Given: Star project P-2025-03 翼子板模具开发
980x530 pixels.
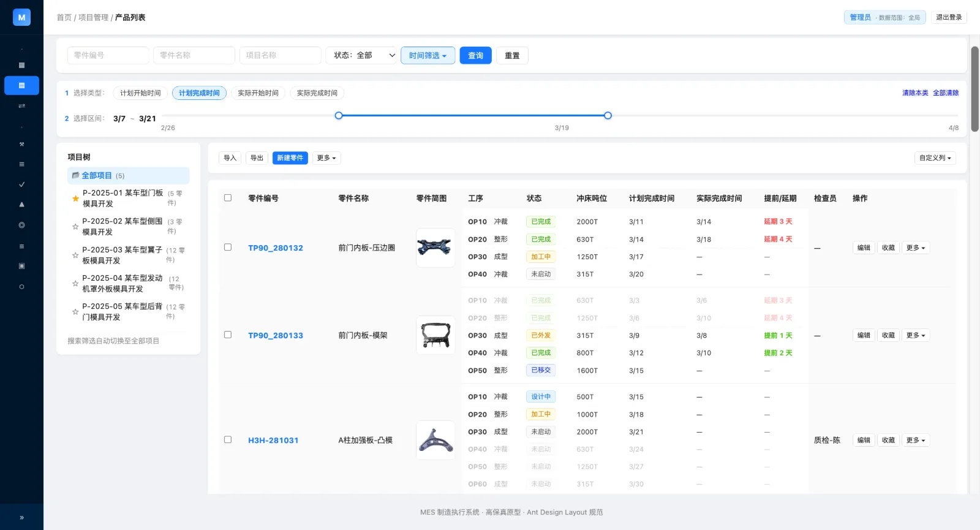Looking at the screenshot, I should click(x=75, y=255).
